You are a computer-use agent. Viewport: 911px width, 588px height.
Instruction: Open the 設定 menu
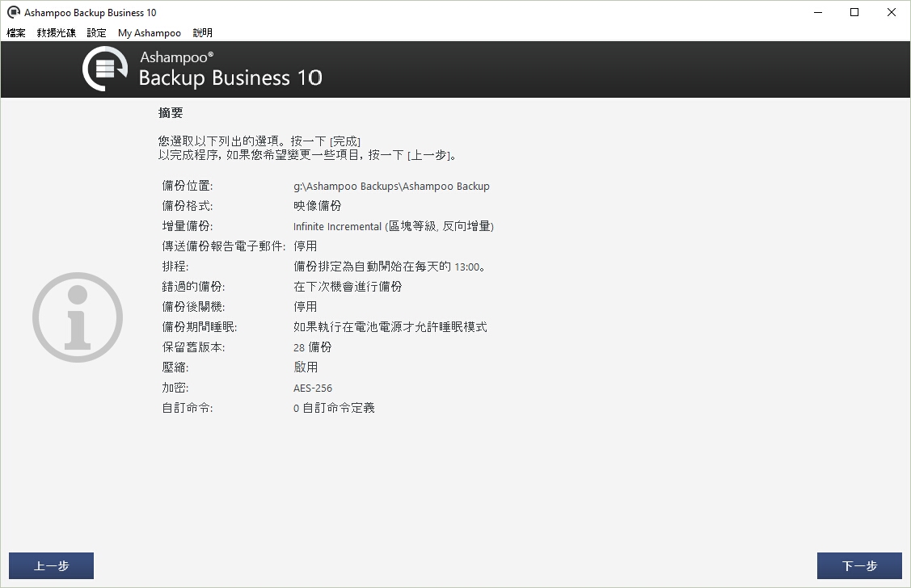pyautogui.click(x=96, y=33)
